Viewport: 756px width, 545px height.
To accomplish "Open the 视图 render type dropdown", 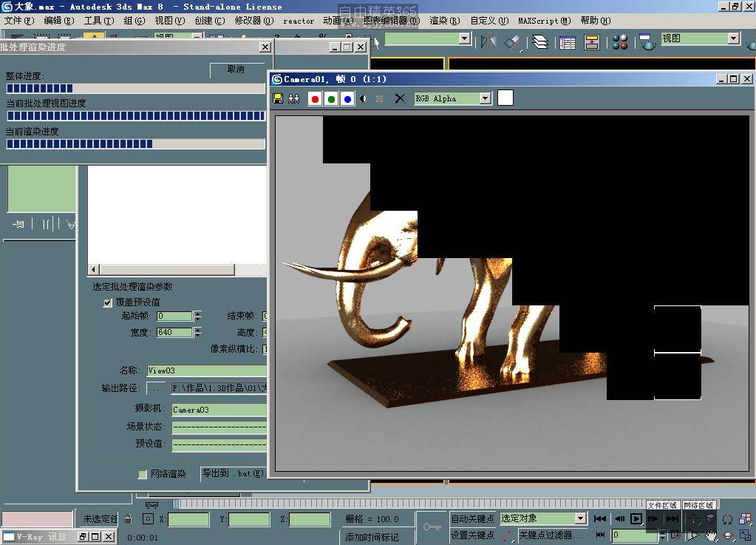I will coord(733,38).
